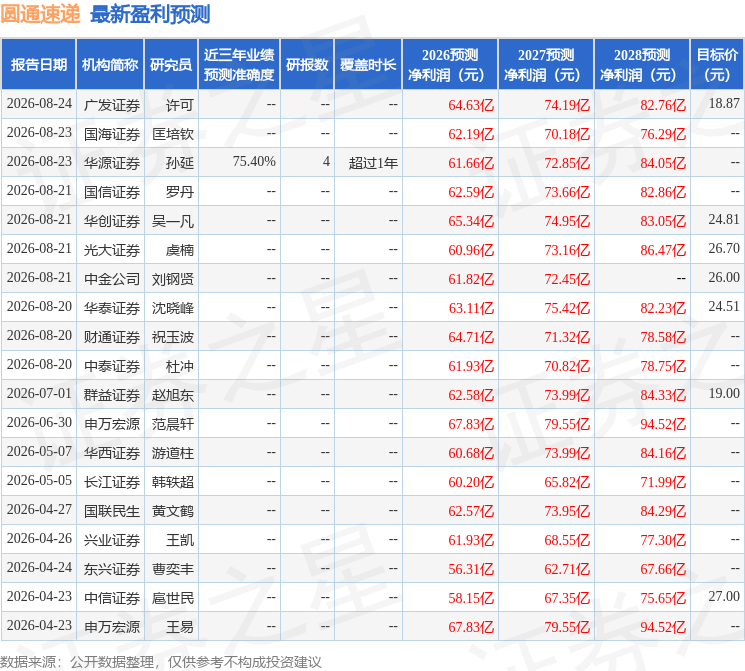
Task: Click the 超过1年 coverage cell
Action: coord(373,163)
